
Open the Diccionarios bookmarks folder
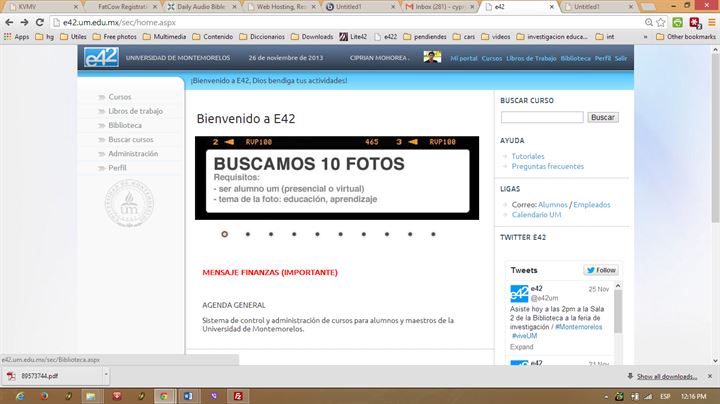click(262, 37)
